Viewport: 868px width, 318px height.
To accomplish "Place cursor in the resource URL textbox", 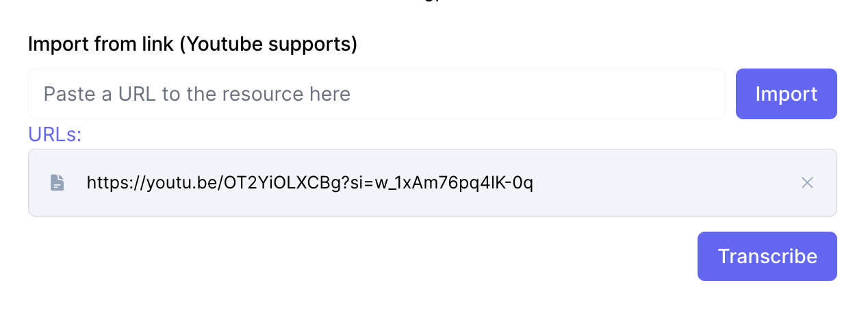I will pyautogui.click(x=376, y=94).
